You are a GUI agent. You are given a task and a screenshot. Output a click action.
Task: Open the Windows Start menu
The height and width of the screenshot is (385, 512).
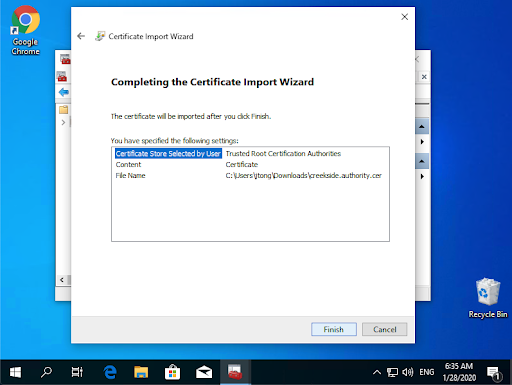(15, 372)
